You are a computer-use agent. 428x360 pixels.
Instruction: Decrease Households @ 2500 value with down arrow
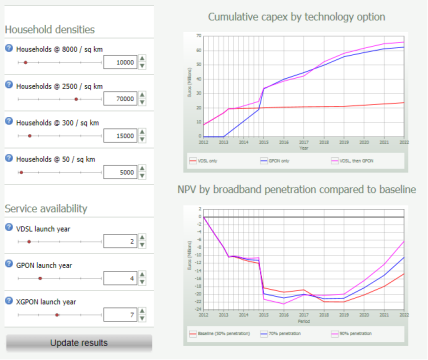tap(142, 103)
